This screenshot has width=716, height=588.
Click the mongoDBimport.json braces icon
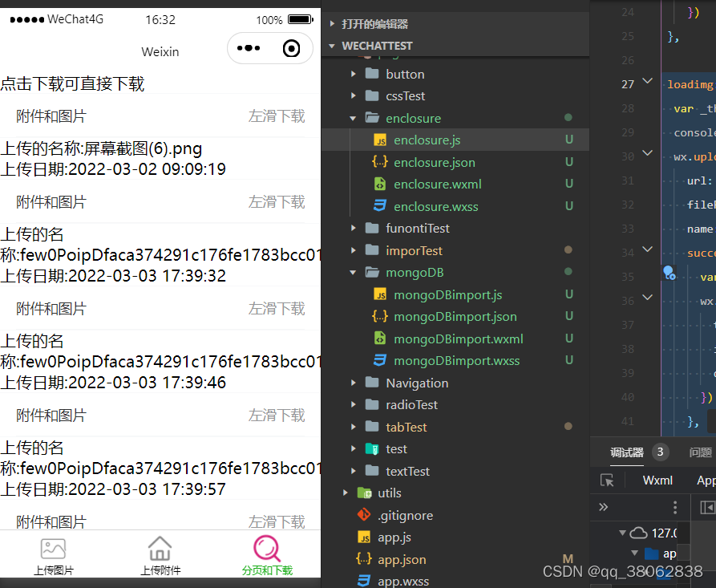point(380,317)
